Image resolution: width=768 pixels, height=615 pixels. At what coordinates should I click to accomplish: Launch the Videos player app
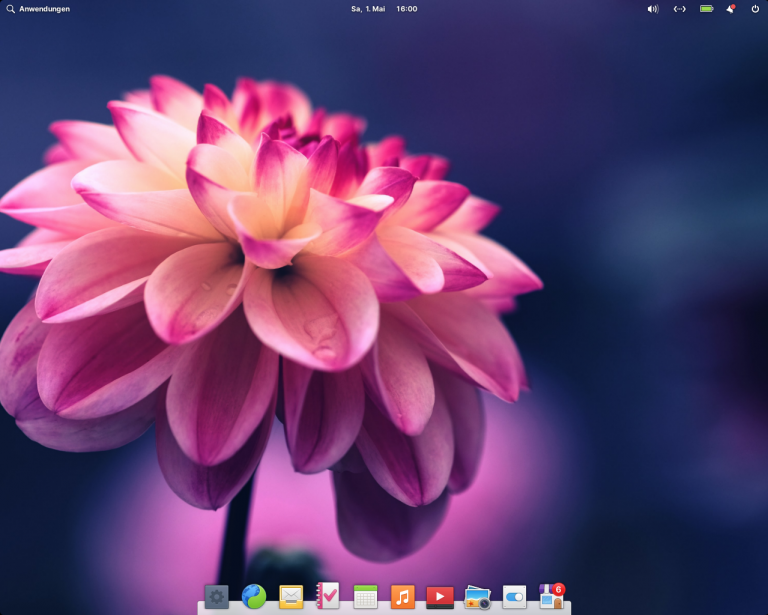[x=440, y=597]
